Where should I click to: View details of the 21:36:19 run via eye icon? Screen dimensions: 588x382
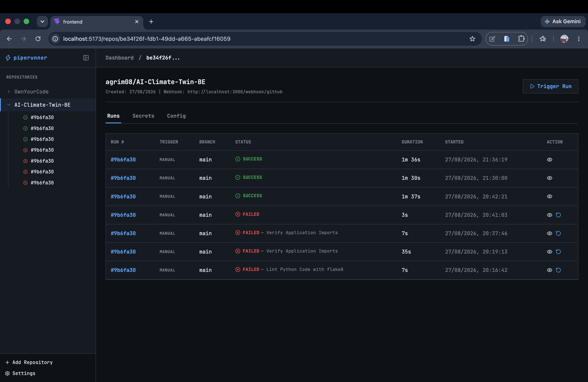click(549, 160)
